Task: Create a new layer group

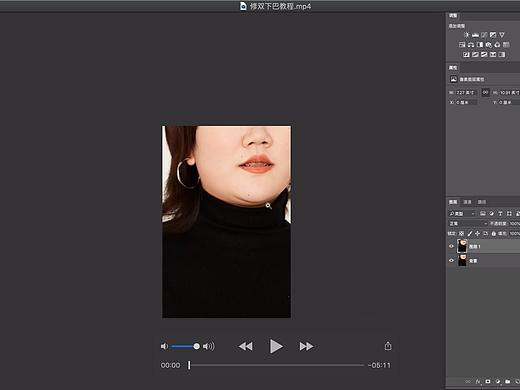Action: (508, 381)
